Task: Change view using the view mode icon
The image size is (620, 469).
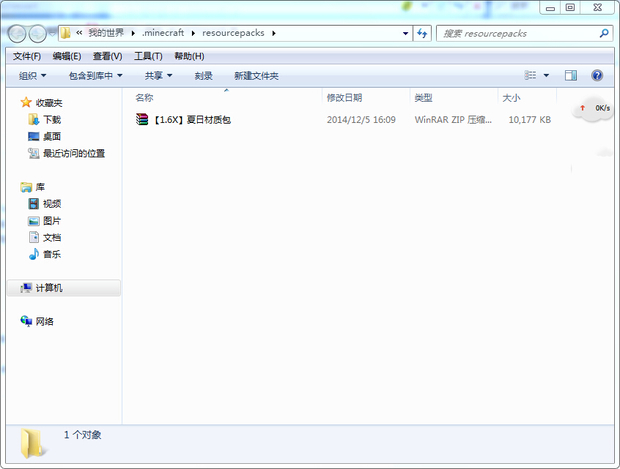Action: tap(530, 75)
